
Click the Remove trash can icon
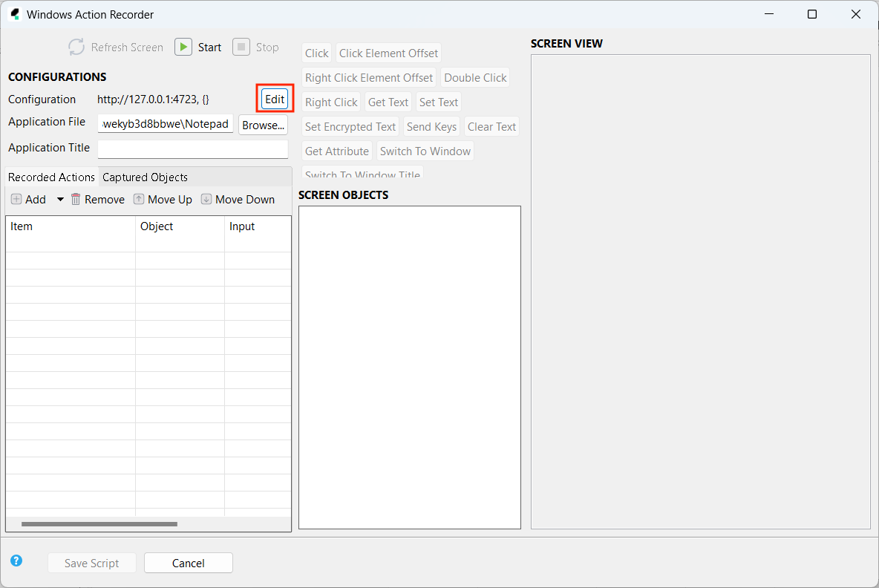pyautogui.click(x=76, y=199)
